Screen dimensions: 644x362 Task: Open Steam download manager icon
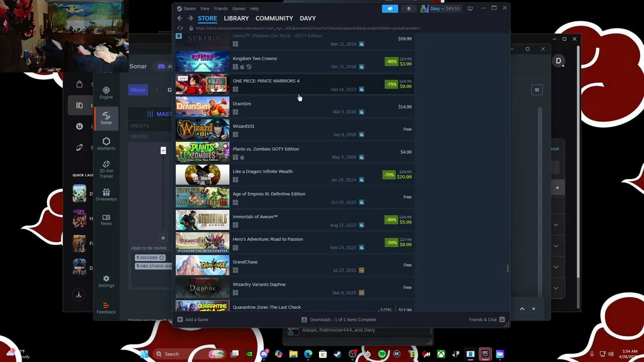(304, 320)
